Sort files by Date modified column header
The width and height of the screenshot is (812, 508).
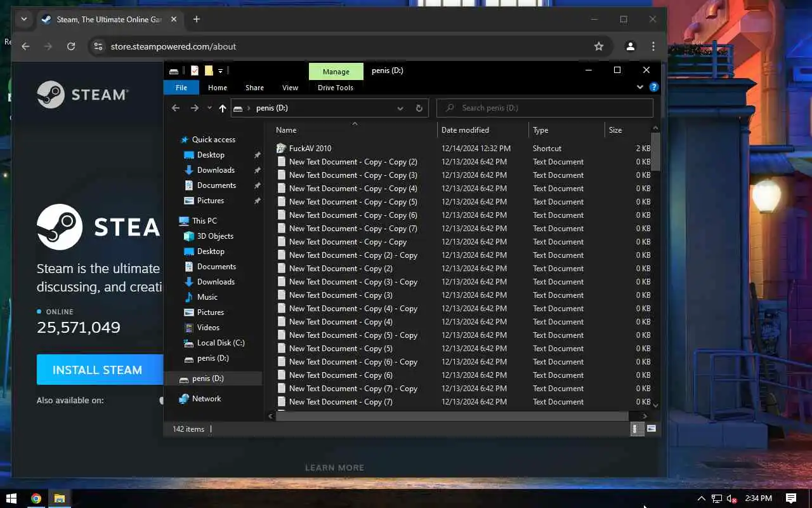(483, 130)
